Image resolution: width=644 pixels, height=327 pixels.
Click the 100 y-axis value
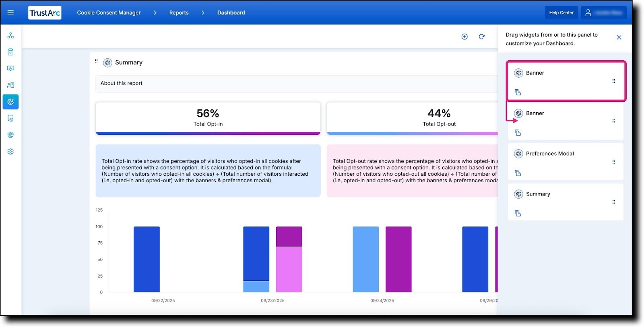(99, 227)
